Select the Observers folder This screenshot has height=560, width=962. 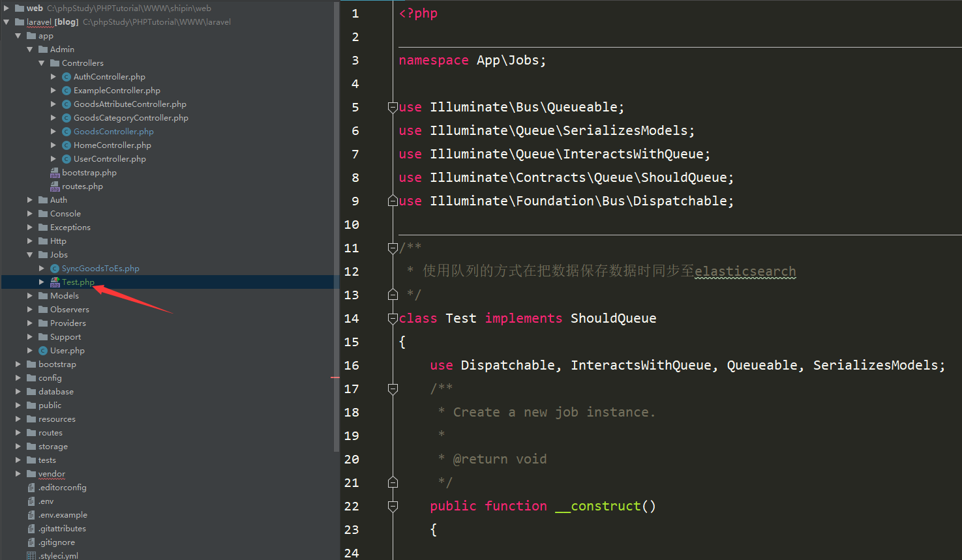(x=70, y=310)
